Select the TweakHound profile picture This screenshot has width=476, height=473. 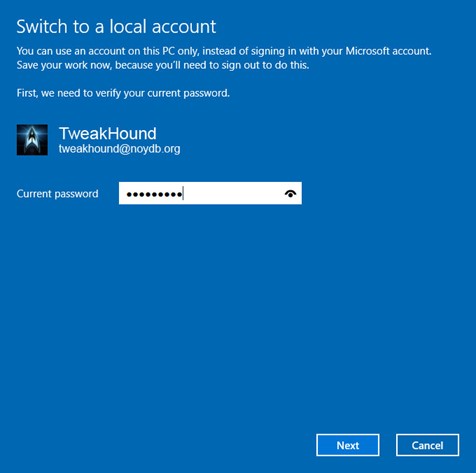(32, 140)
